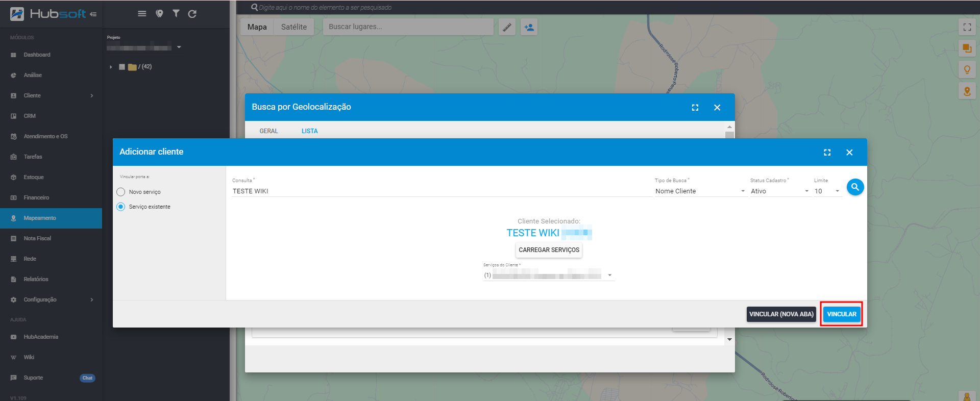Open the Projeto dropdown
Image resolution: width=980 pixels, height=401 pixels.
tap(144, 47)
